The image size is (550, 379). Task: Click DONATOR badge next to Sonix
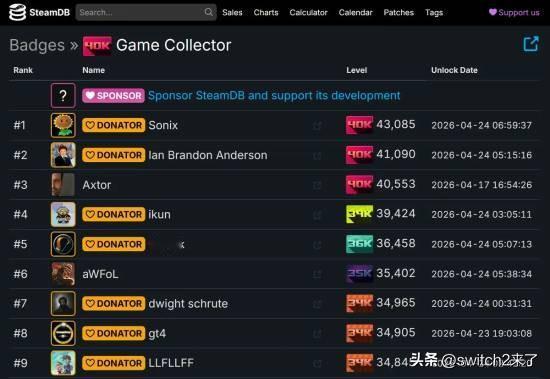coord(113,125)
